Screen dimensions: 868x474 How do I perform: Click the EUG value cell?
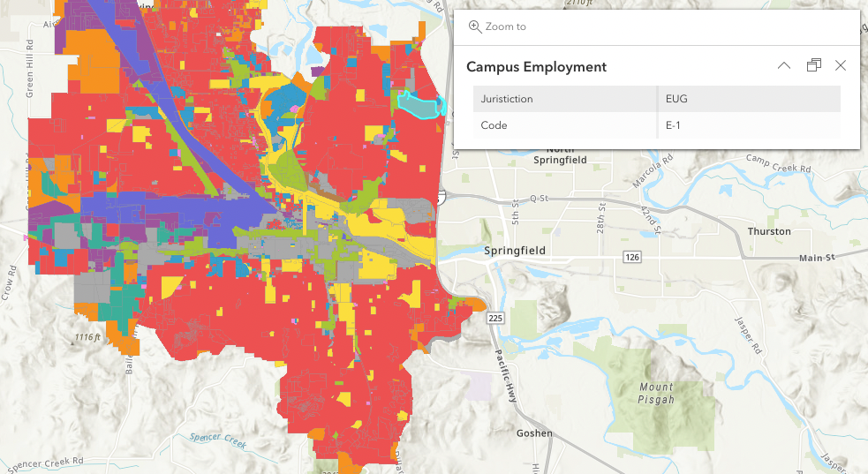point(749,99)
